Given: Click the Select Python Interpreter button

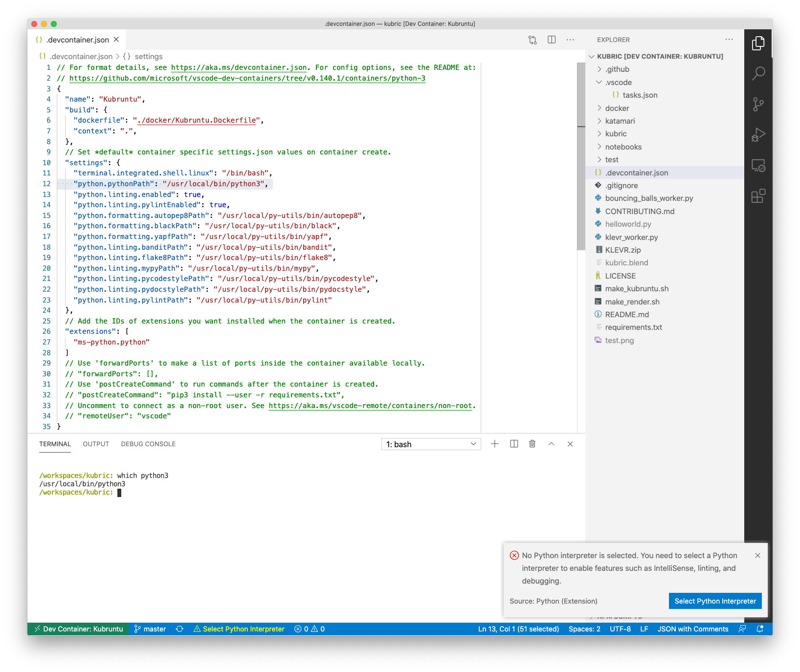Looking at the screenshot, I should tap(715, 601).
